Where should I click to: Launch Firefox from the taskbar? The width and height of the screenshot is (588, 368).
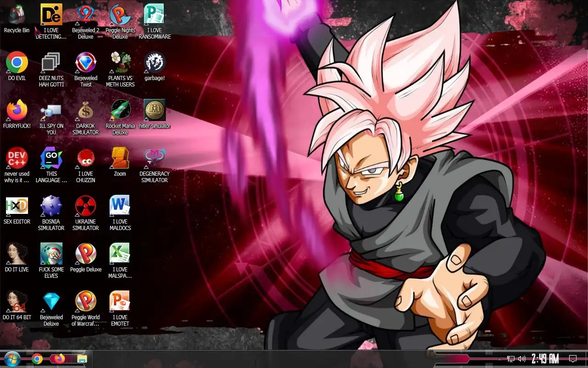point(60,359)
